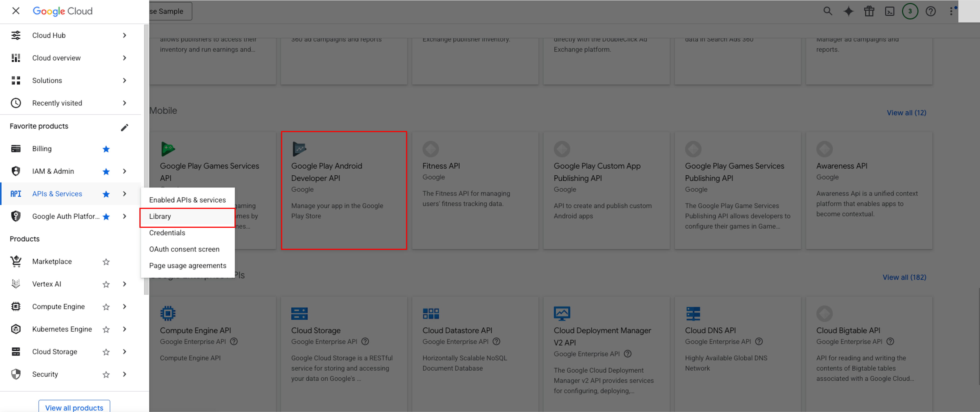The height and width of the screenshot is (412, 980).
Task: Close the navigation menu
Action: pyautogui.click(x=16, y=11)
